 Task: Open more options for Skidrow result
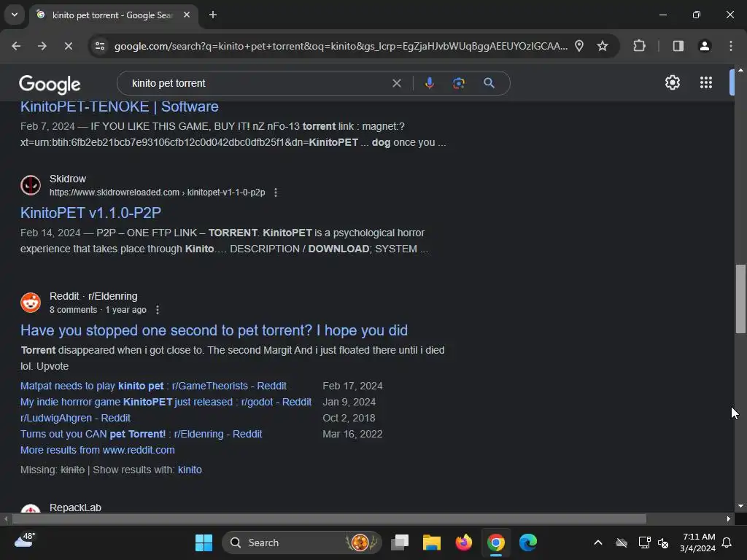276,192
